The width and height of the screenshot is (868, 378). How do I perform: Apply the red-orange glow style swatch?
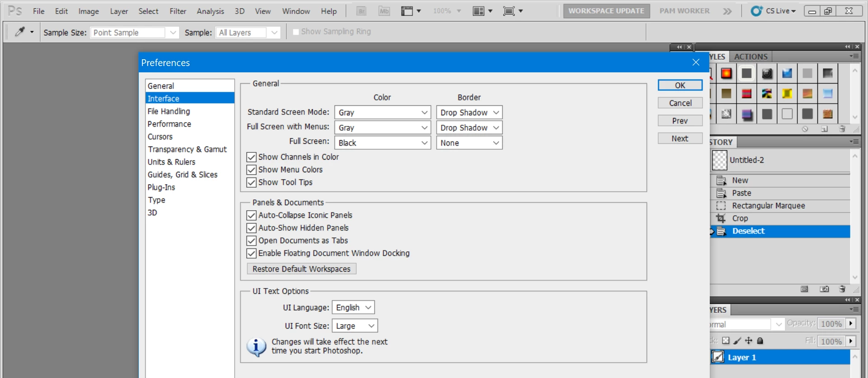(726, 73)
